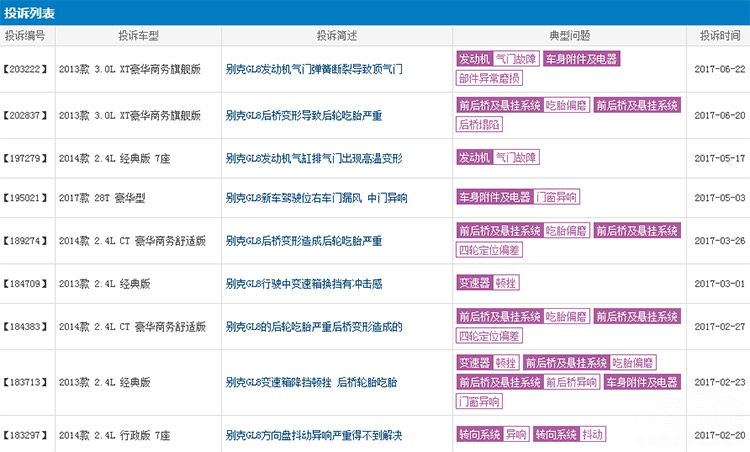Image resolution: width=750 pixels, height=452 pixels.
Task: Open complaint 行驶中变速箱换挡有冲击感
Action: pyautogui.click(x=306, y=284)
